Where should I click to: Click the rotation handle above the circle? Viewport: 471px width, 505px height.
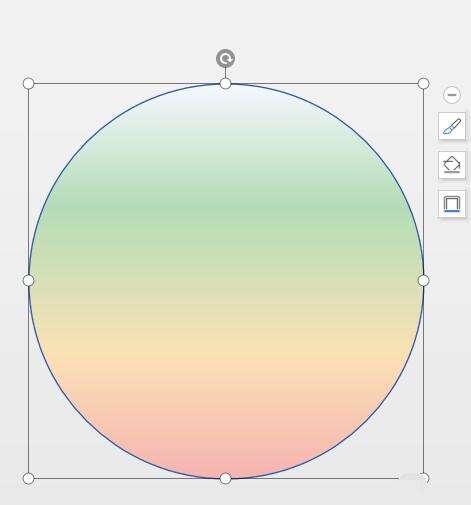(x=225, y=59)
